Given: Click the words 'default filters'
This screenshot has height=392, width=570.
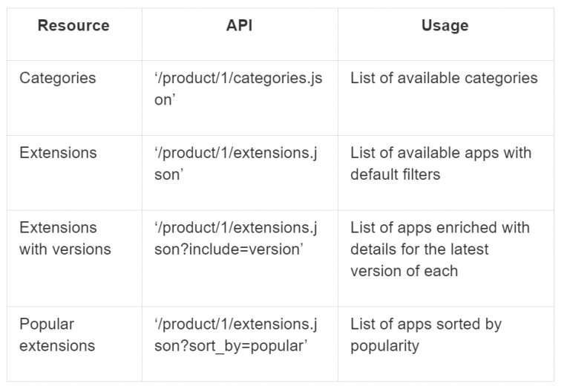Looking at the screenshot, I should coord(396,174).
